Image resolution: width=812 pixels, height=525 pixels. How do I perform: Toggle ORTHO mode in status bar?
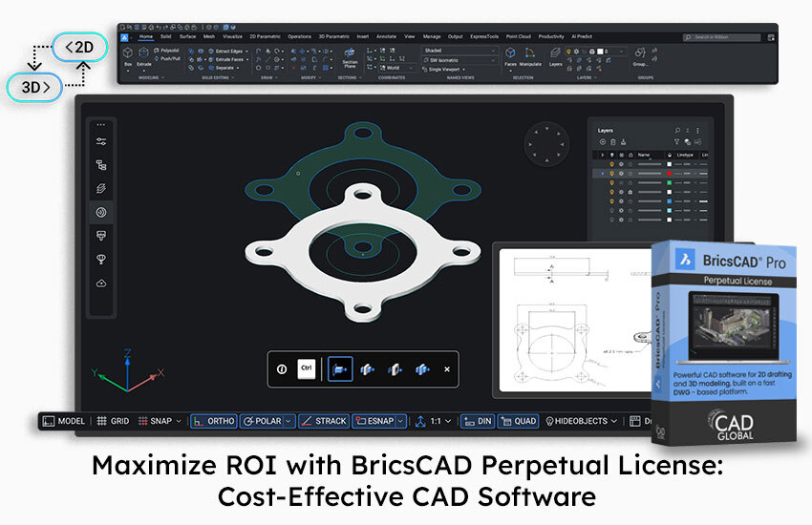pyautogui.click(x=214, y=421)
